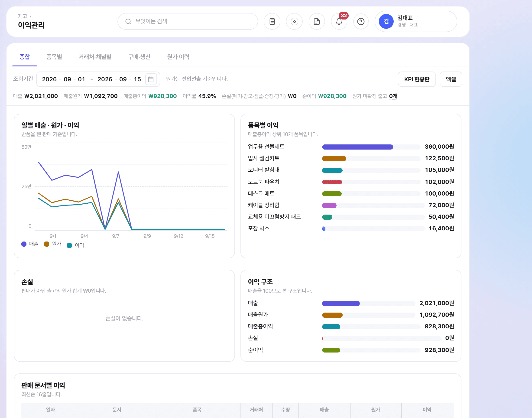This screenshot has height=418, width=532.
Task: Click the 문서 column header
Action: point(117,410)
